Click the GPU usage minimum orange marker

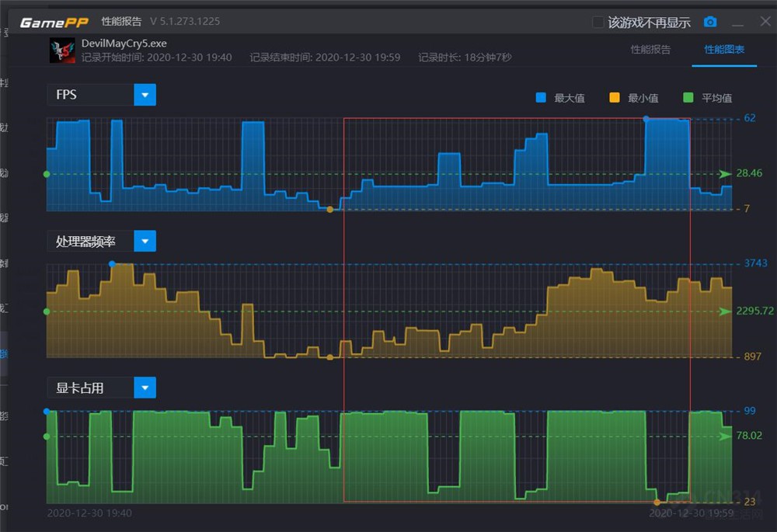(x=657, y=502)
